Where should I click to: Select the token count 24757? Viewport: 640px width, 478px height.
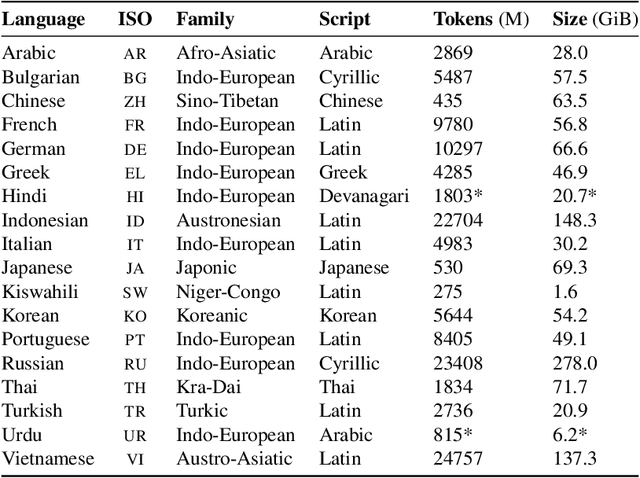point(460,459)
